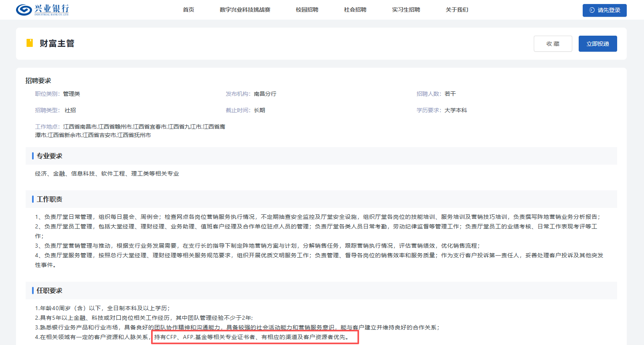The height and width of the screenshot is (345, 644).
Task: Click the 收藏 button
Action: pos(553,44)
